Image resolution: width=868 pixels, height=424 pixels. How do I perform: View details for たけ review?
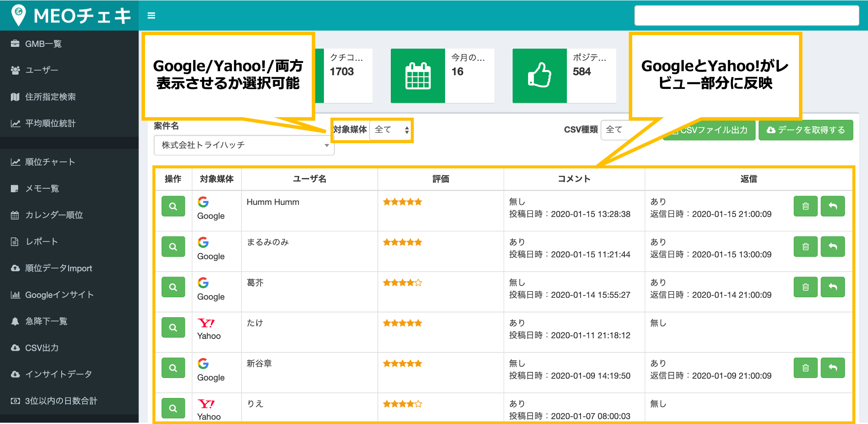173,327
